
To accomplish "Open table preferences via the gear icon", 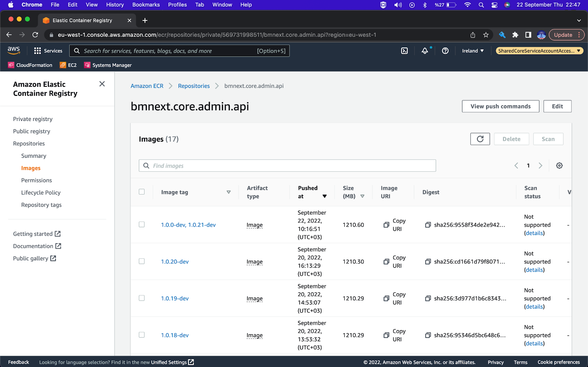I will click(559, 165).
